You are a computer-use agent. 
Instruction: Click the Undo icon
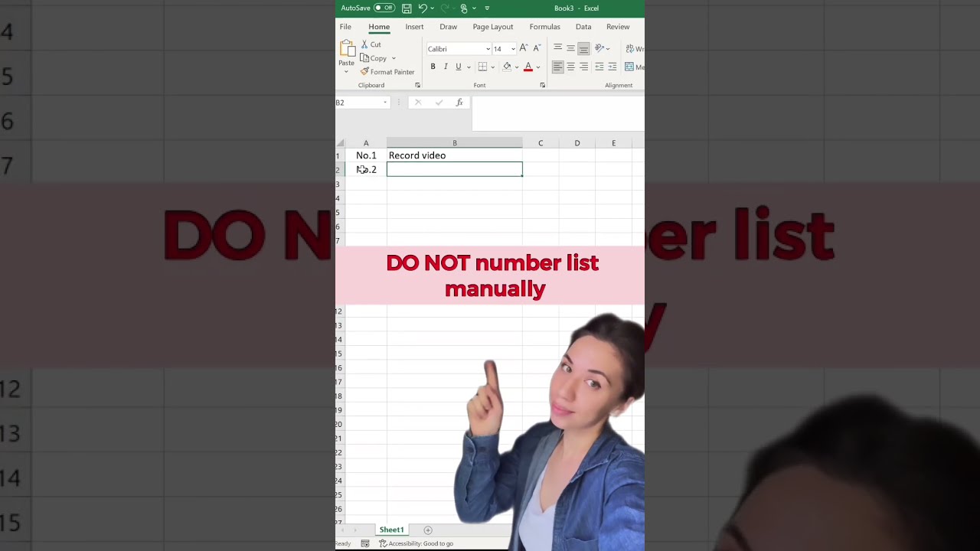[x=422, y=8]
